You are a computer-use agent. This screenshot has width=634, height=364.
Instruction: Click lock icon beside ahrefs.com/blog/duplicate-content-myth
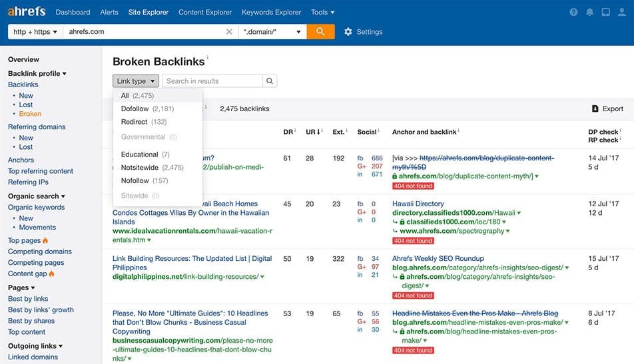395,176
